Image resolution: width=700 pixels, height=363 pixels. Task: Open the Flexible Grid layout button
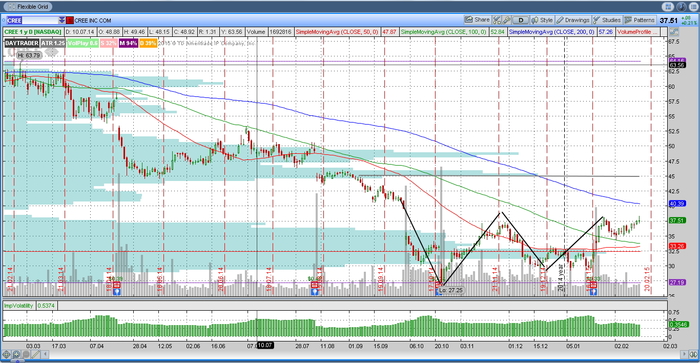click(28, 7)
